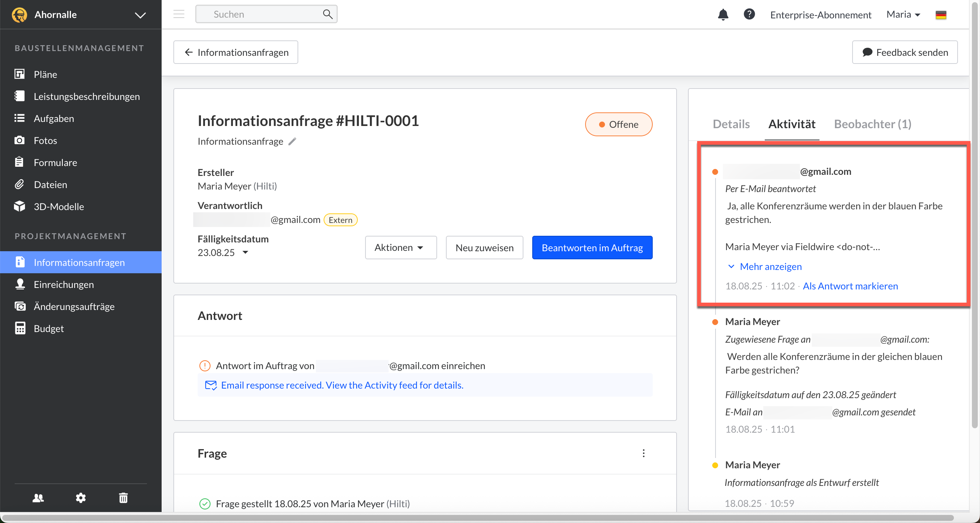Open the Aktionen dropdown
This screenshot has height=523, width=980.
click(401, 248)
